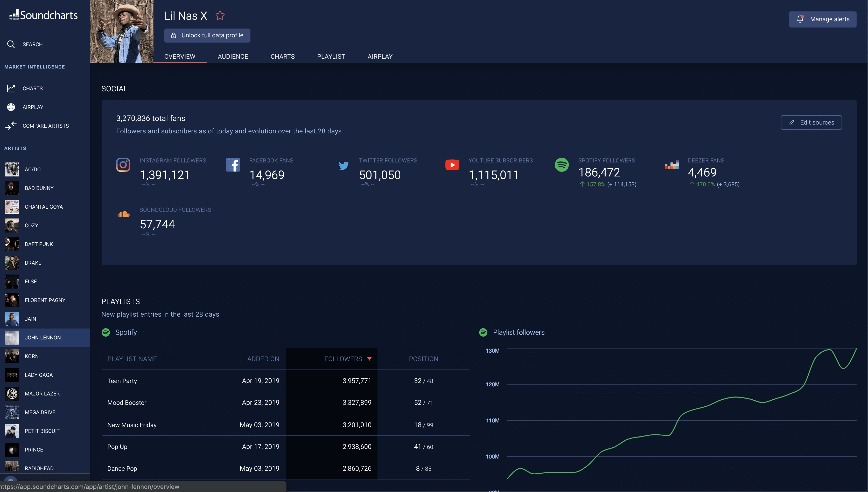This screenshot has width=868, height=492.
Task: Switch to the Overview tab
Action: pos(180,56)
